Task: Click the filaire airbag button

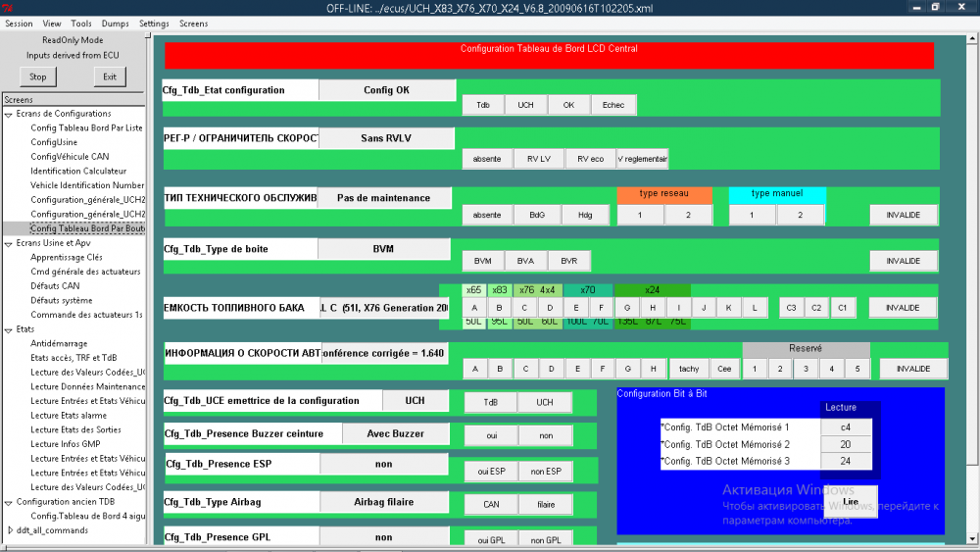Action: coord(546,505)
